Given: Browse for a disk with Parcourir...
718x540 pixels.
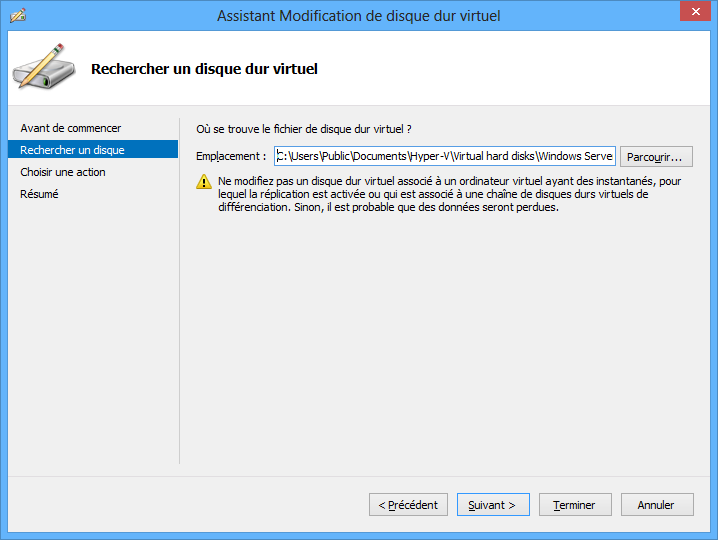Looking at the screenshot, I should click(656, 157).
